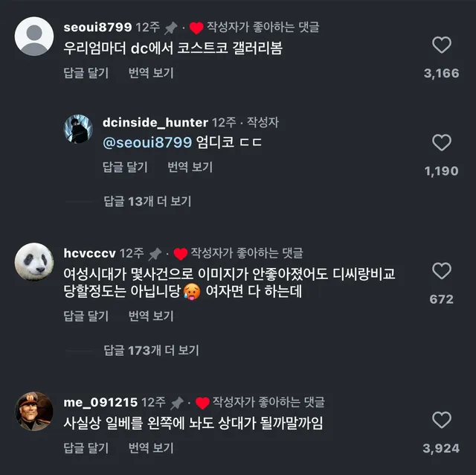The image size is (476, 475).
Task: Like seoui8799's comment with the heart
Action: click(x=442, y=45)
